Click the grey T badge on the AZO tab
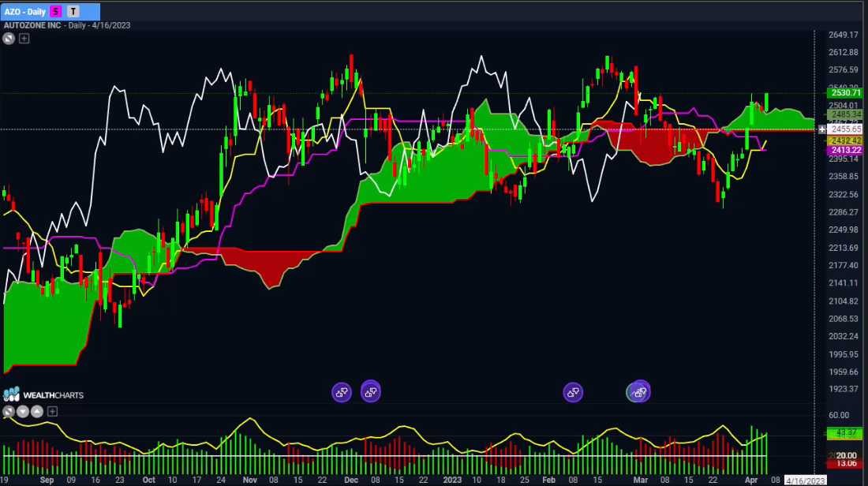This screenshot has height=486, width=868. tap(73, 12)
